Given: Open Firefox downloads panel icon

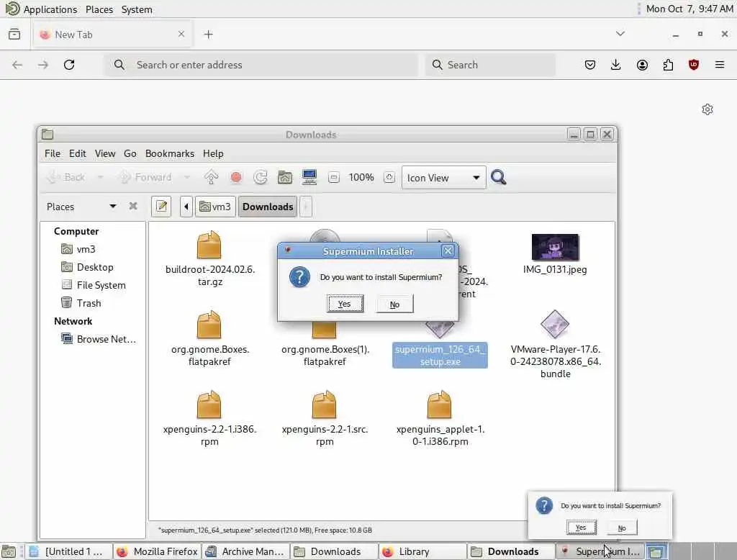Looking at the screenshot, I should 616,65.
